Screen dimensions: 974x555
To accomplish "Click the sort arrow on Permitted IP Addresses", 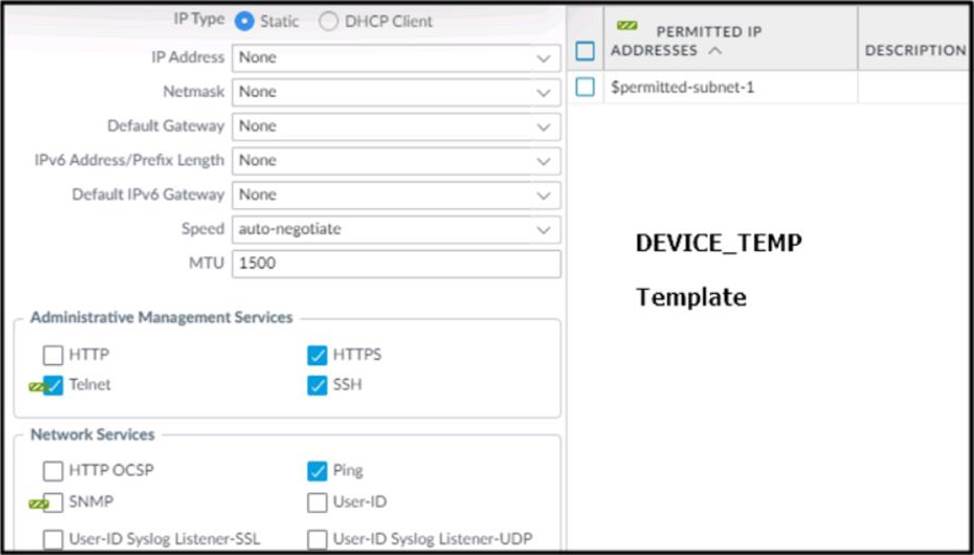I will [712, 51].
